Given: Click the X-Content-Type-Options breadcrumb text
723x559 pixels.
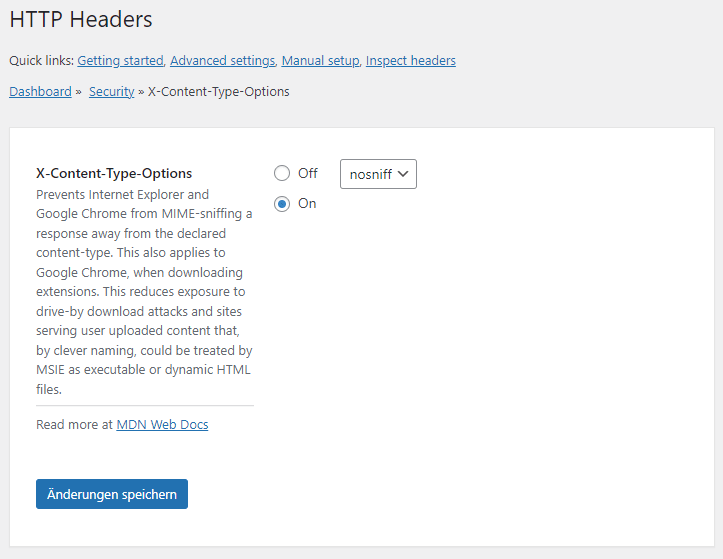Looking at the screenshot, I should coord(219,91).
